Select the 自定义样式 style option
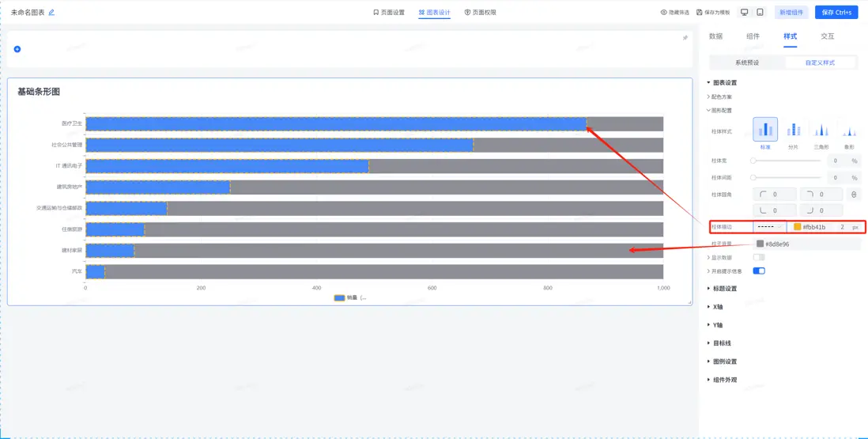Image resolution: width=868 pixels, height=439 pixels. pos(820,62)
